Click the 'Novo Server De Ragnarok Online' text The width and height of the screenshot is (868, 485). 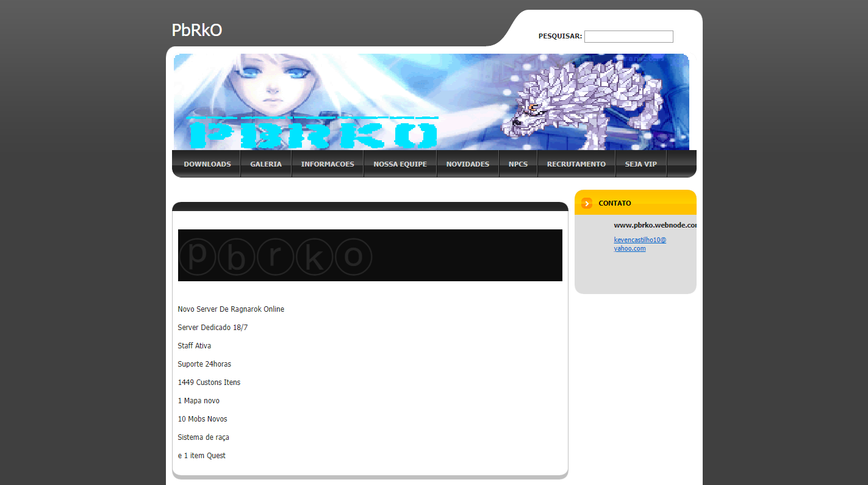(x=231, y=309)
